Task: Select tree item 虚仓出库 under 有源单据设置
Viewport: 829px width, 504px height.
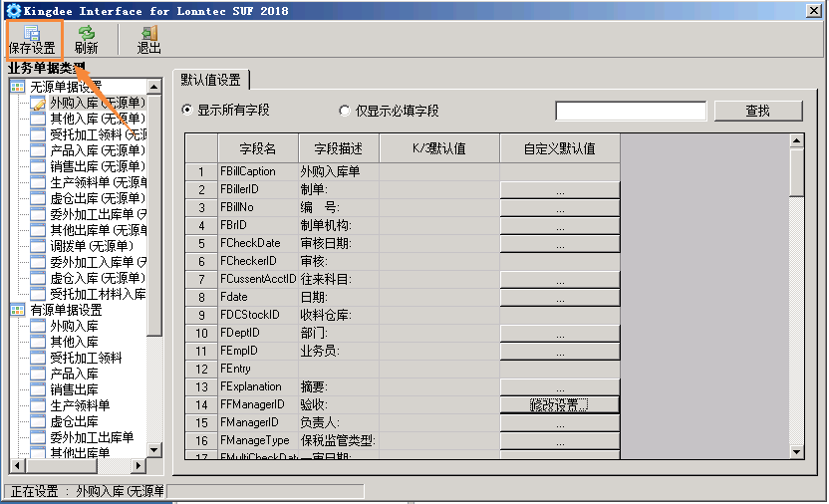Action: tap(74, 421)
